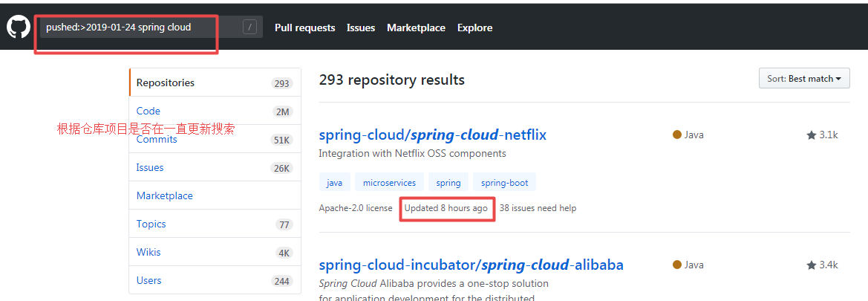
Task: Open Explore in the top navigation
Action: [474, 27]
